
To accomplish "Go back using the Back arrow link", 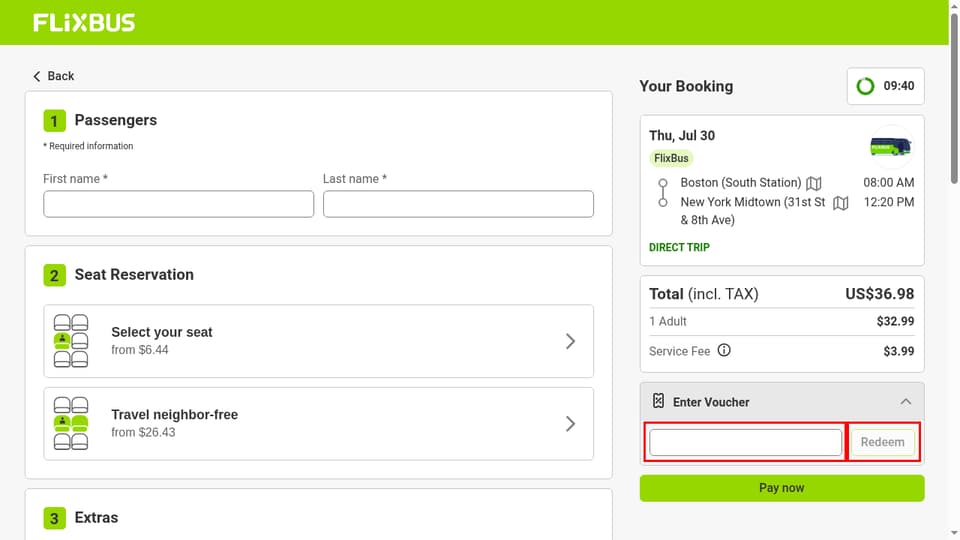I will coord(53,76).
